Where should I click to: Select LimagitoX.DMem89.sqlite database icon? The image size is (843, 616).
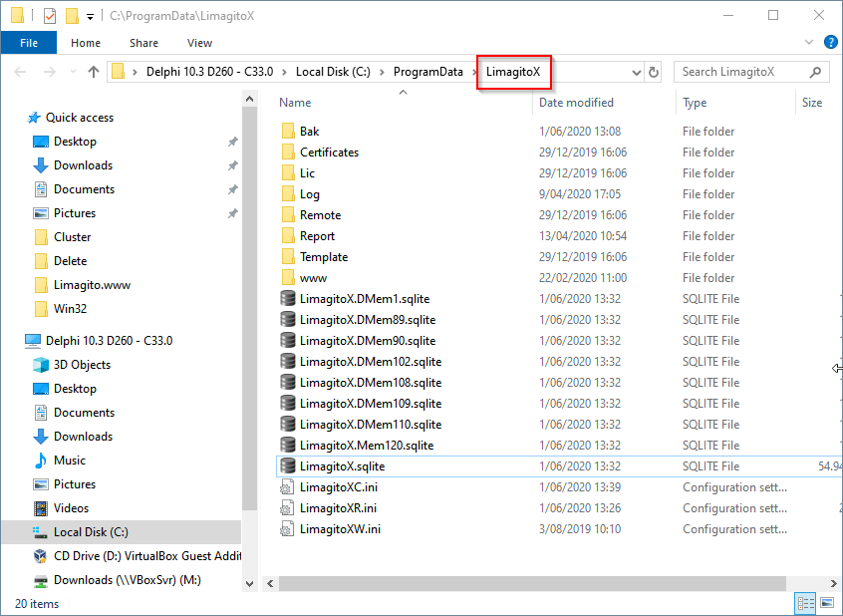288,320
